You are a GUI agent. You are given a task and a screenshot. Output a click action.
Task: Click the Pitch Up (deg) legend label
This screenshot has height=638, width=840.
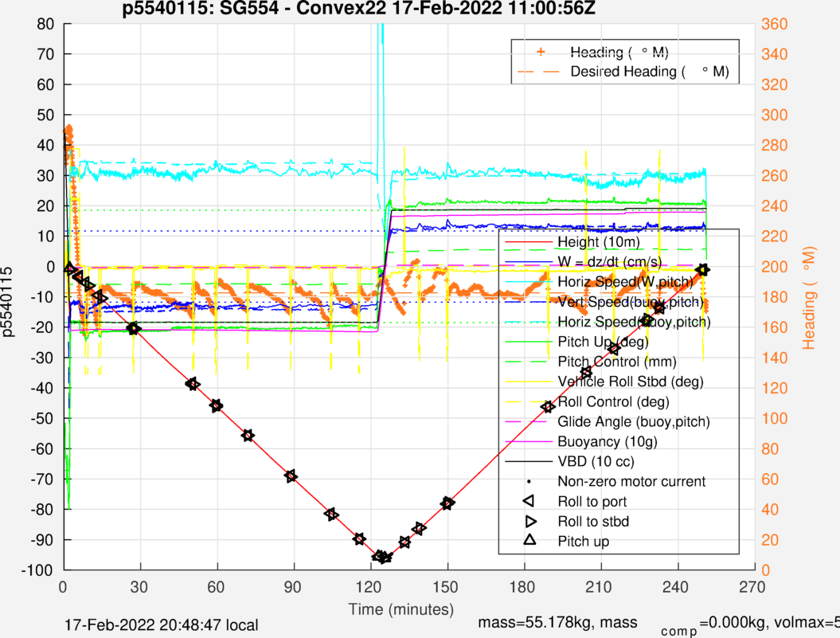coord(608,342)
